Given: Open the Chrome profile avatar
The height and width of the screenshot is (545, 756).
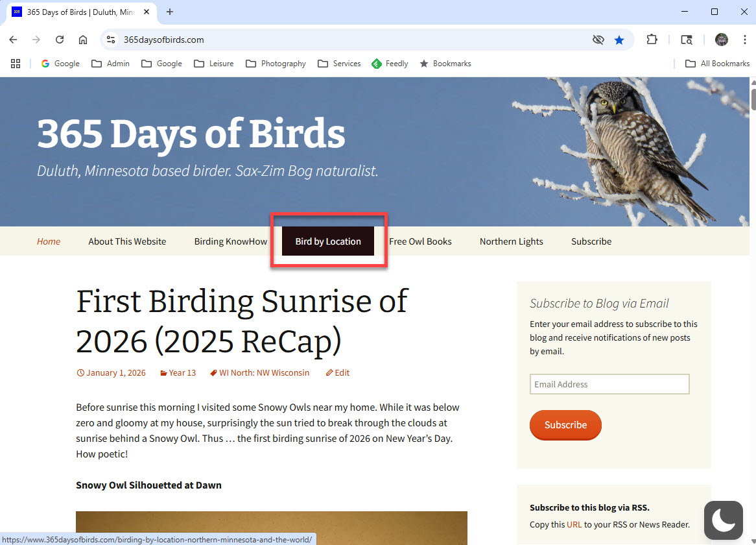Looking at the screenshot, I should click(721, 40).
